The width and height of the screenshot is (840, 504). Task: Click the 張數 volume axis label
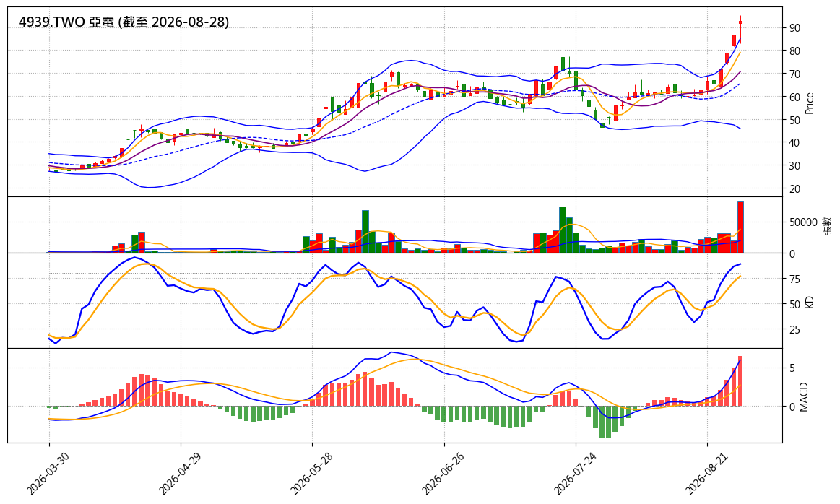828,225
